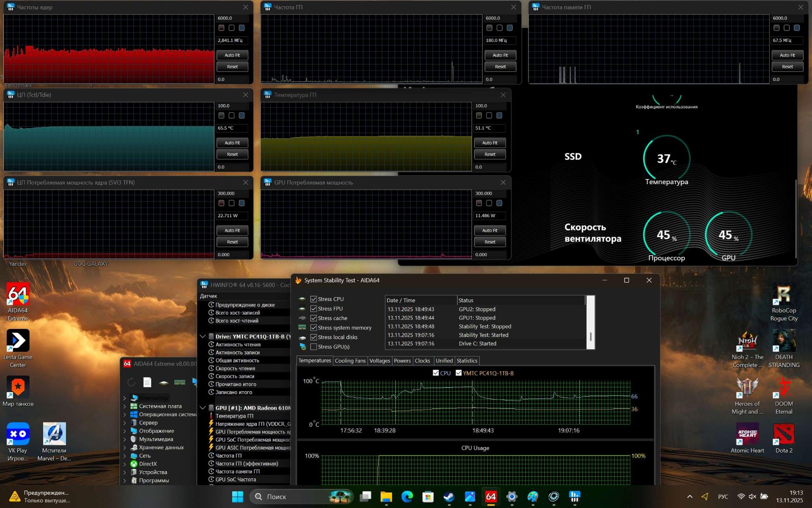The height and width of the screenshot is (508, 812).
Task: Open Steam from the taskbar
Action: pos(449,497)
